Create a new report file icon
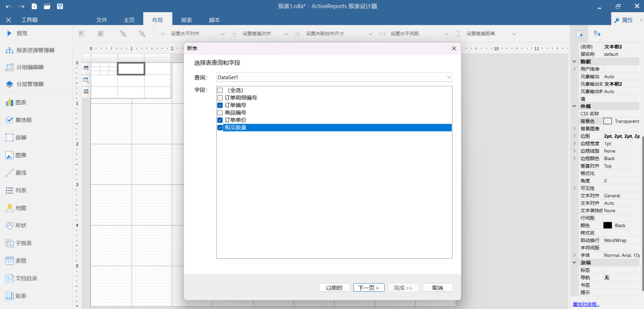Image resolution: width=644 pixels, height=309 pixels. (x=34, y=6)
